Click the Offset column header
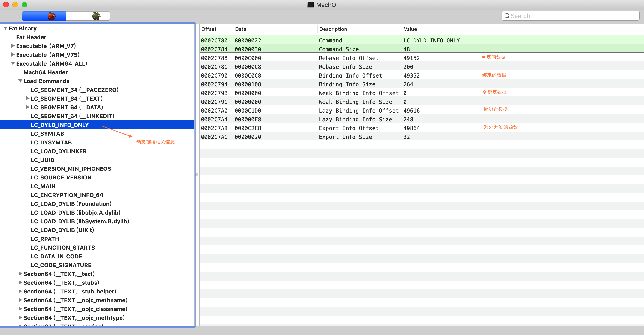Image resolution: width=644 pixels, height=335 pixels. point(209,29)
